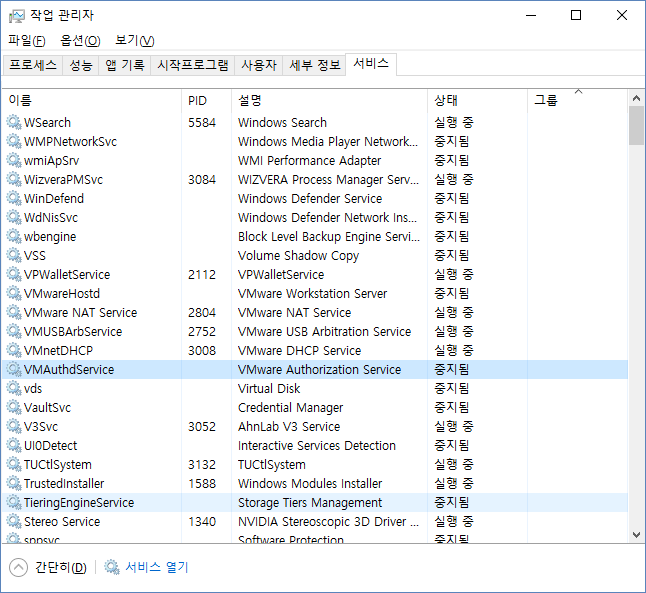Click the gear icon beside TUCtlSystem
The image size is (646, 593).
pos(14,464)
